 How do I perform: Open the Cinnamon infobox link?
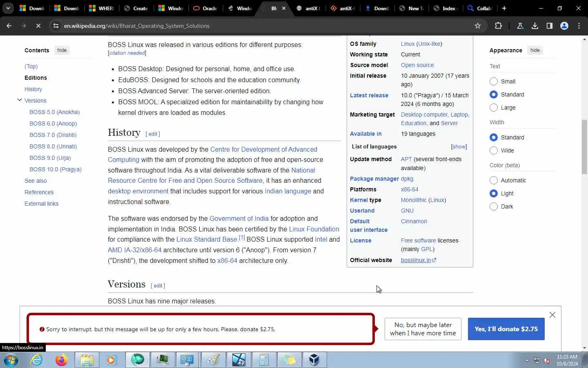414,221
